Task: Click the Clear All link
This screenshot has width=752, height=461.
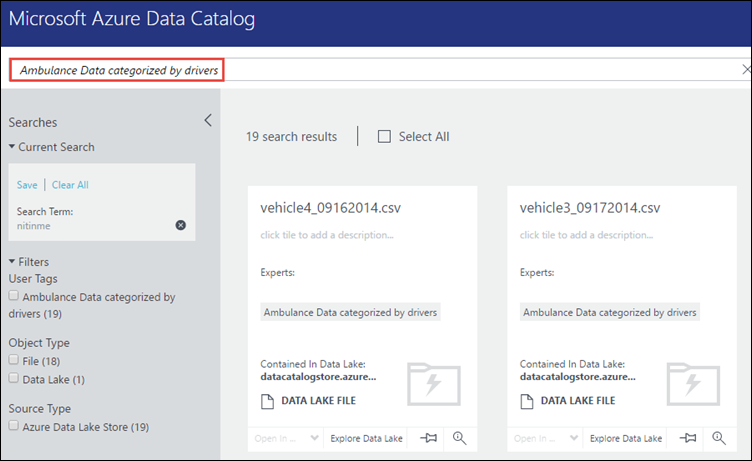Action: click(x=70, y=185)
